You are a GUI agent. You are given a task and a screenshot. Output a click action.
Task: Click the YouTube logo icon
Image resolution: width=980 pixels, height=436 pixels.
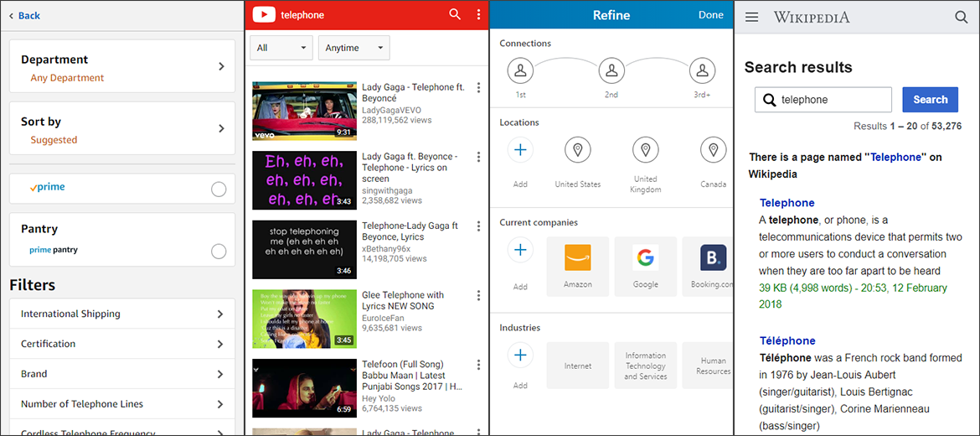tap(265, 15)
